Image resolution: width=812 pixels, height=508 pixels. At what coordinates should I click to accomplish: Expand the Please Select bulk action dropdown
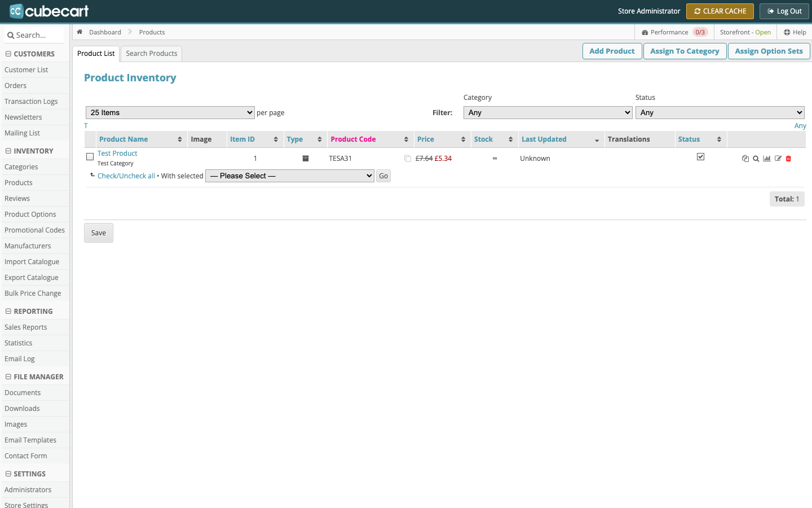(x=290, y=176)
